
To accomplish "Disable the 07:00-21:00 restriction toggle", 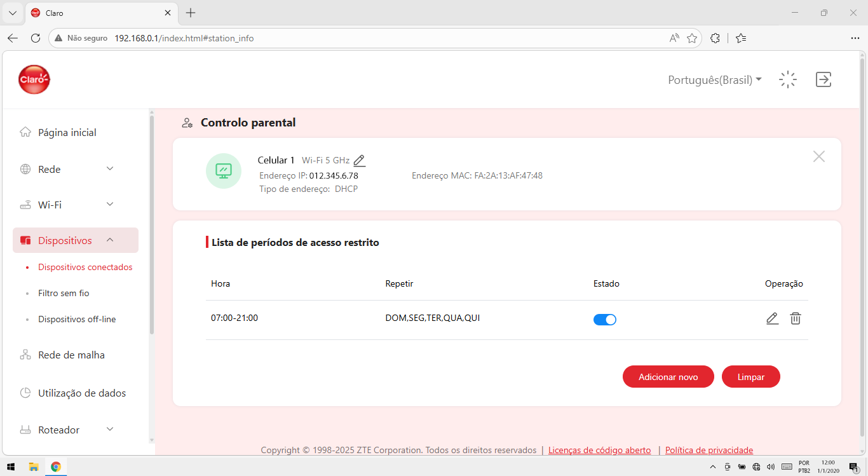I will [605, 320].
